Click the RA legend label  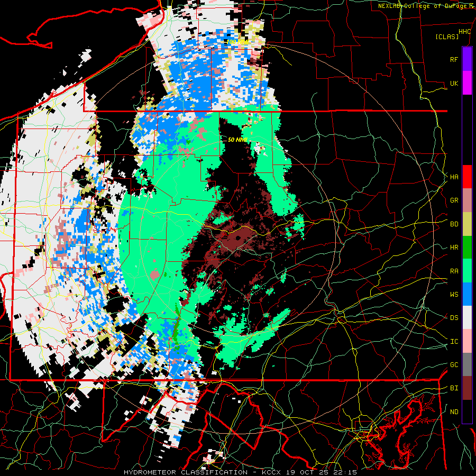tap(454, 271)
